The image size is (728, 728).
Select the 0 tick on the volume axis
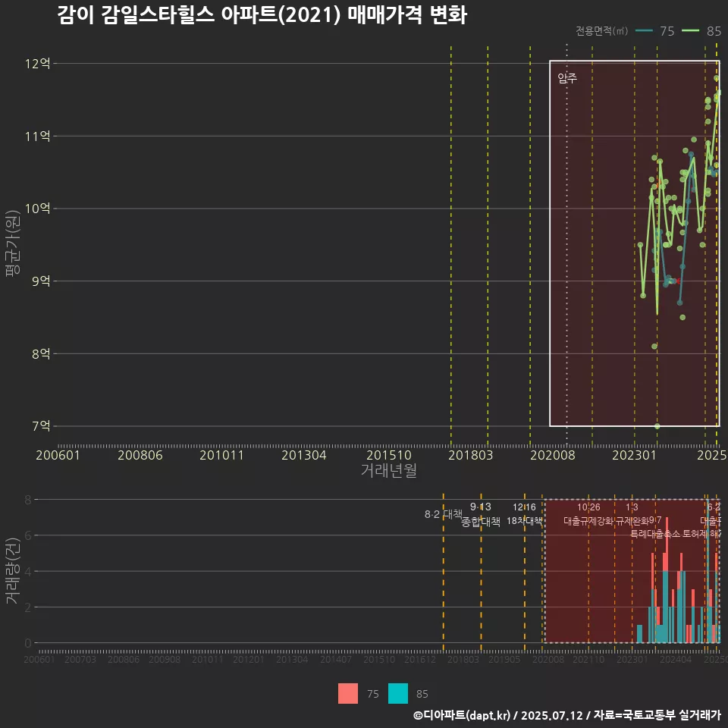click(x=28, y=643)
